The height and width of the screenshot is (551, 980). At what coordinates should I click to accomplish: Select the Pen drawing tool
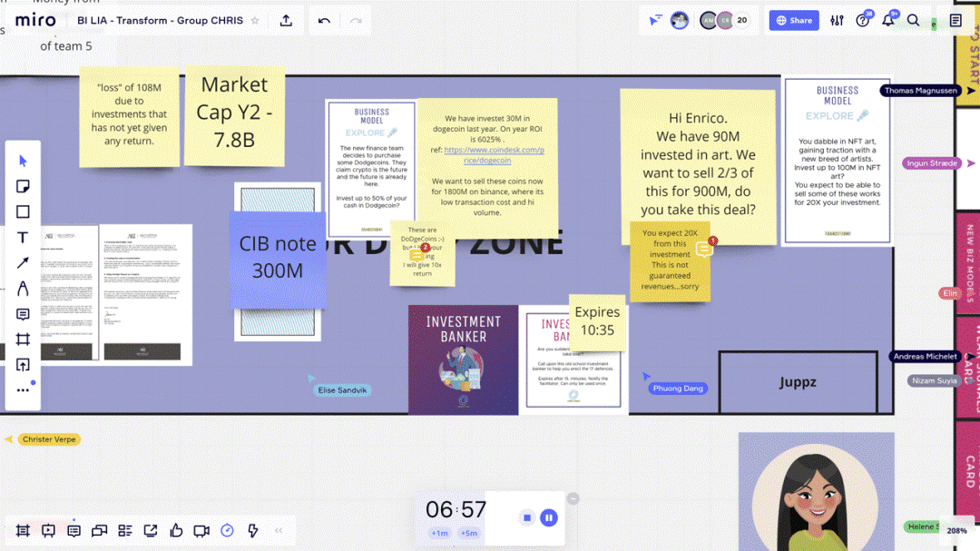[23, 289]
